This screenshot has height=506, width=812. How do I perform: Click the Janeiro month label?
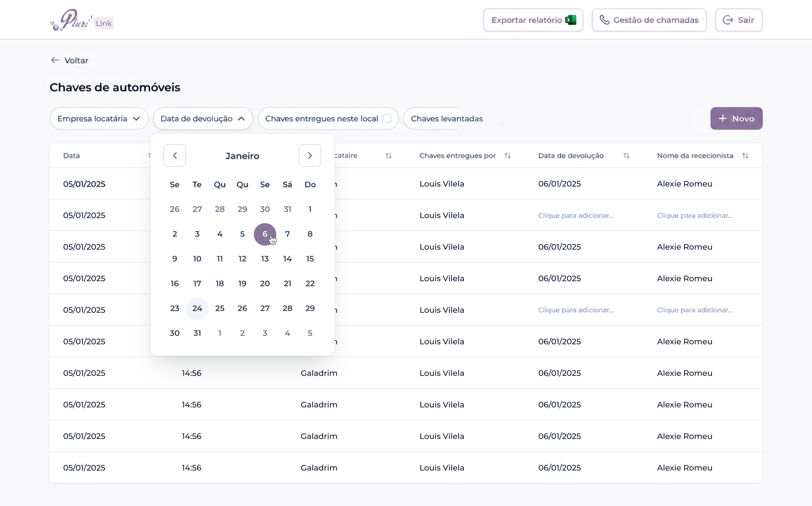[242, 156]
